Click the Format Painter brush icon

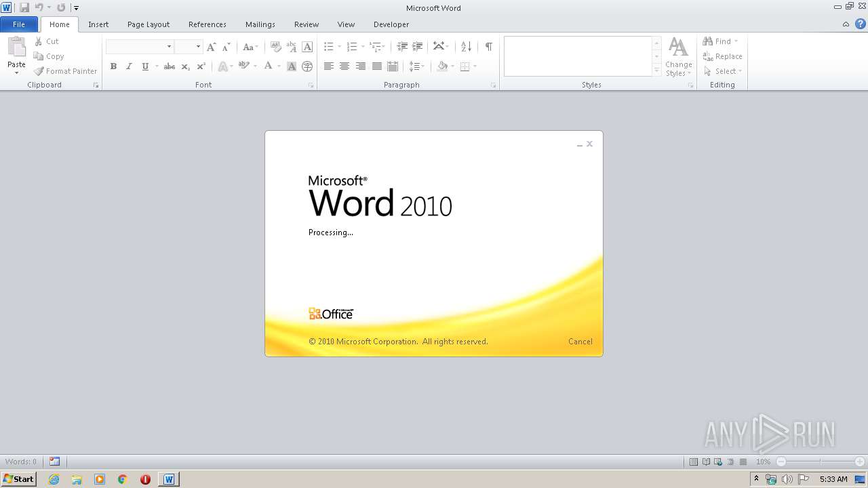(x=39, y=71)
